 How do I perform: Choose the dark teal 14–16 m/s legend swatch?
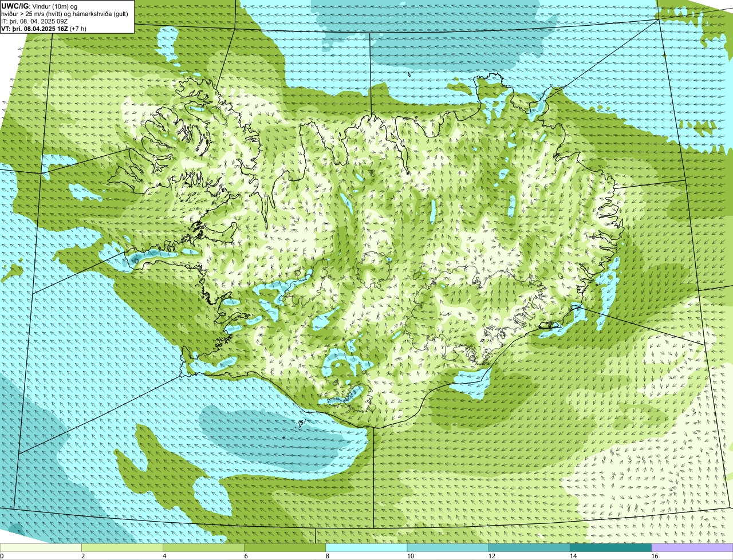click(610, 548)
